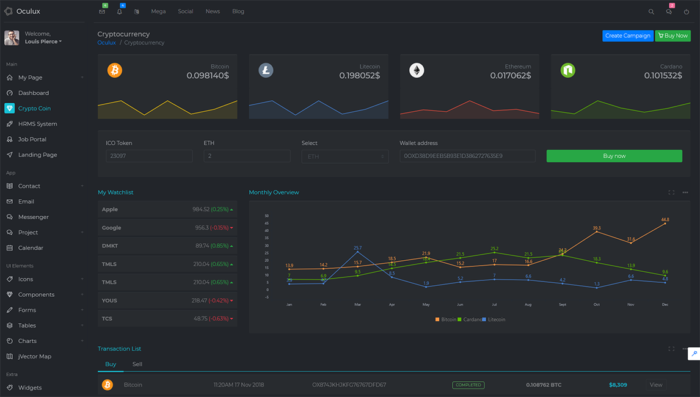
Task: Click Bitcoin icon in transaction row
Action: point(107,384)
